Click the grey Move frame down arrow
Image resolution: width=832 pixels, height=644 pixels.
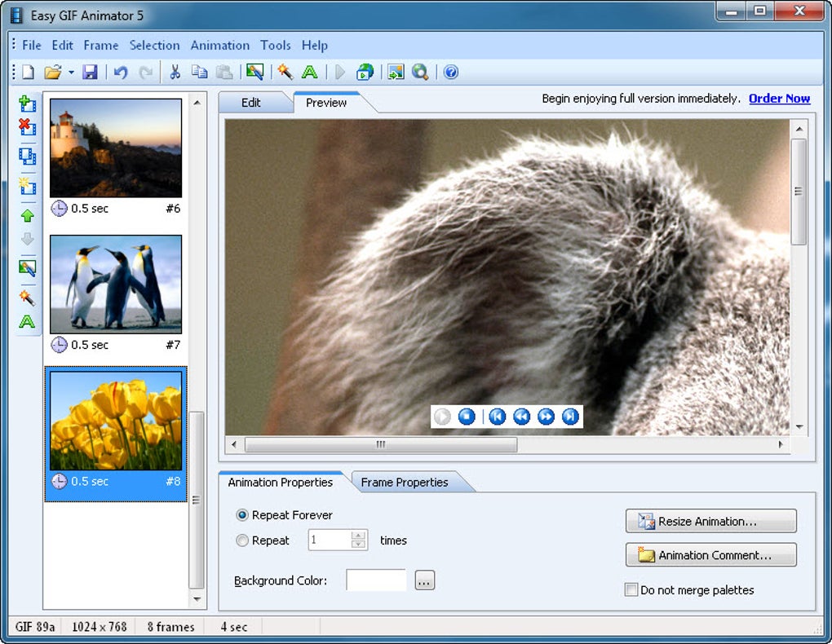(27, 239)
